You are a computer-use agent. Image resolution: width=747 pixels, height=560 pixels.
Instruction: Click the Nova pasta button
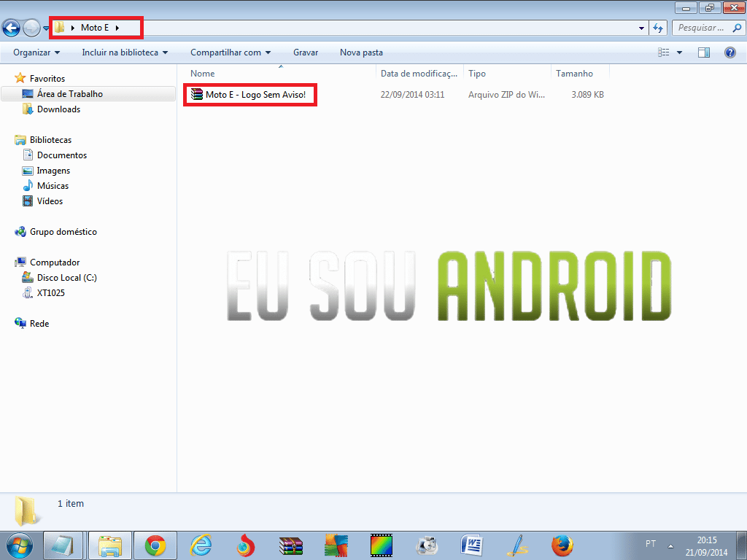click(x=361, y=52)
